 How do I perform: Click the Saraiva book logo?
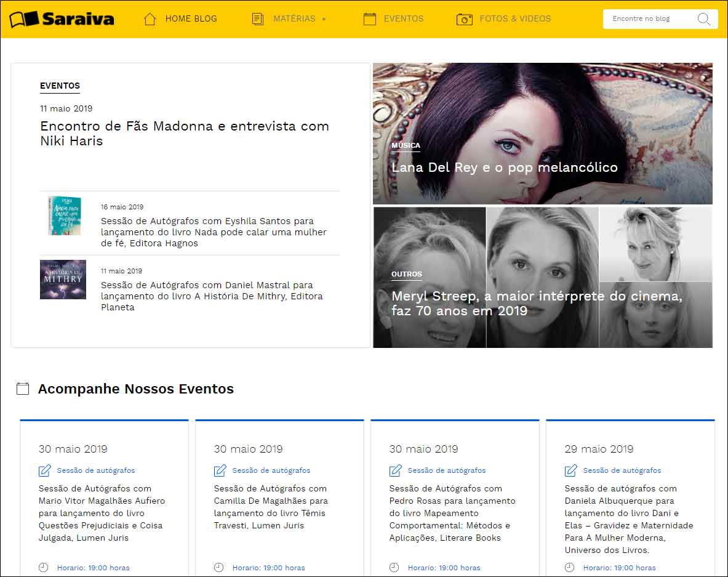coord(62,19)
